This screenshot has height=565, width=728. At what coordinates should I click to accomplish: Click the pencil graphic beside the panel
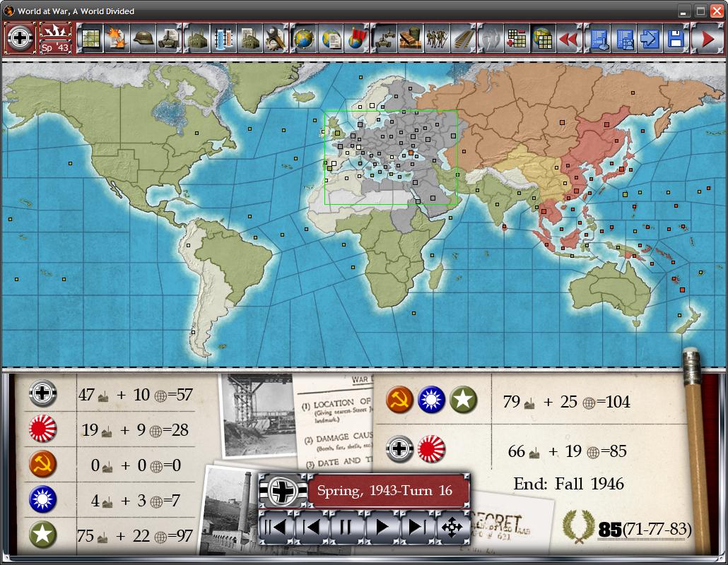tap(695, 450)
